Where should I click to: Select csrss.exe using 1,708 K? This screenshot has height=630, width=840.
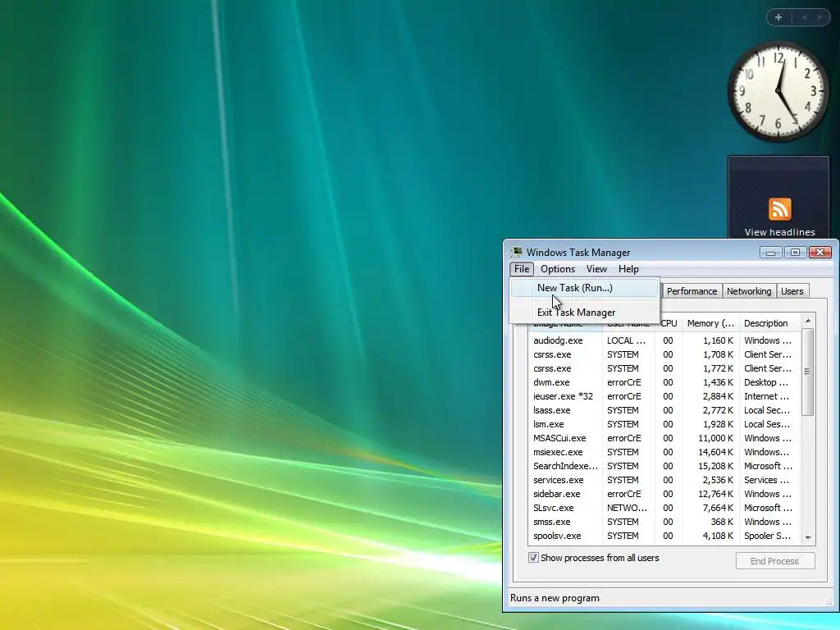(664, 354)
